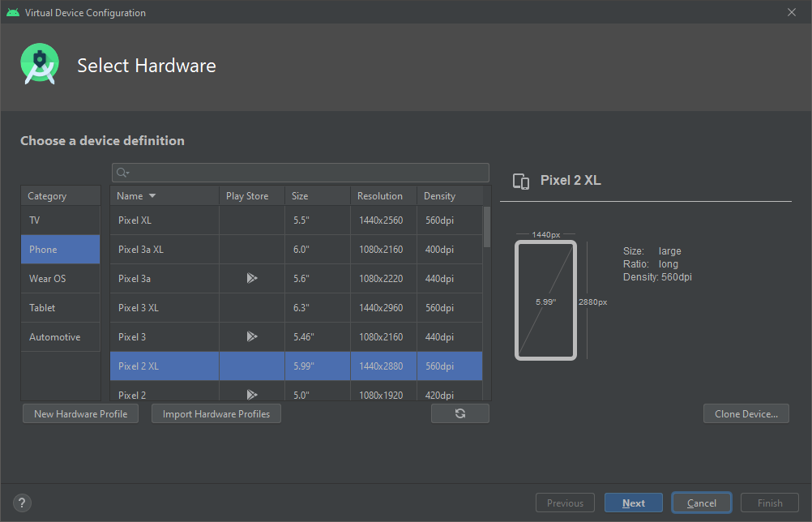Open the Tablet category
This screenshot has height=522, width=812.
pyautogui.click(x=60, y=307)
